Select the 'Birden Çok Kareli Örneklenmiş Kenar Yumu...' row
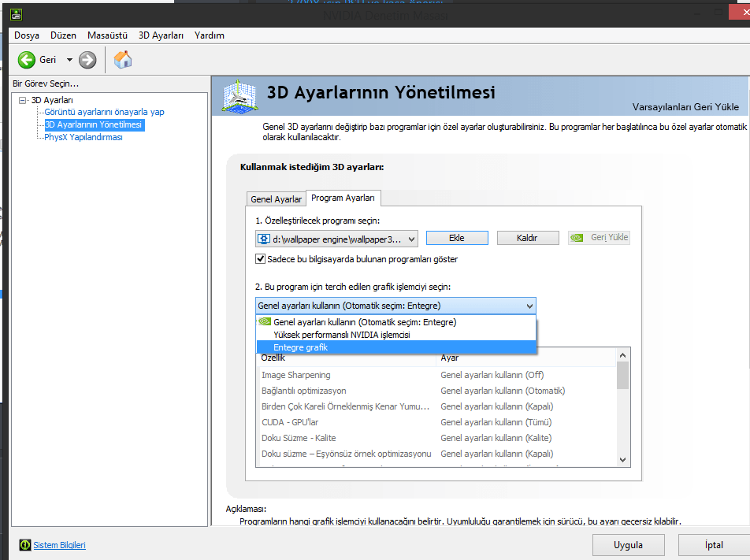Screen dimensions: 750x560 point(436,406)
